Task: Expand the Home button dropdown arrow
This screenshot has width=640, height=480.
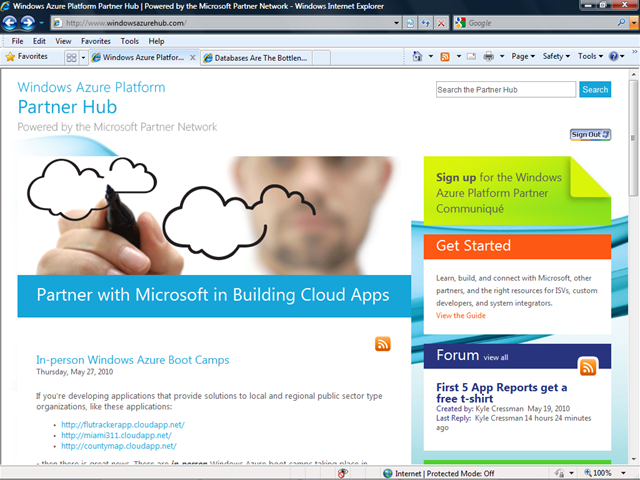Action: click(431, 56)
